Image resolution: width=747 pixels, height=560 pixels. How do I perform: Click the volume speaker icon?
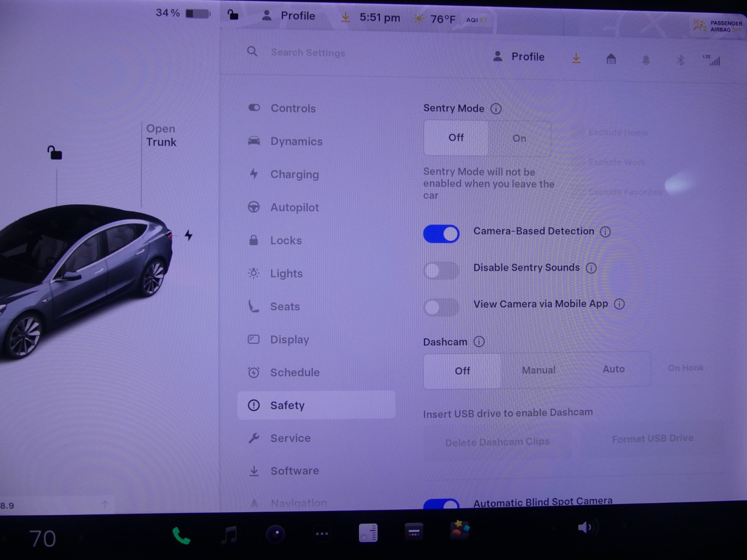(x=585, y=528)
